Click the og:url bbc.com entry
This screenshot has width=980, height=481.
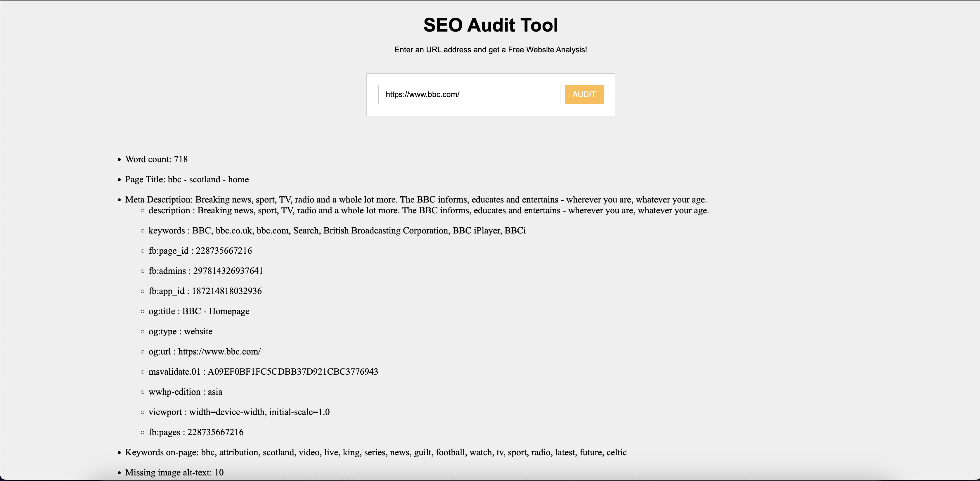pos(204,352)
